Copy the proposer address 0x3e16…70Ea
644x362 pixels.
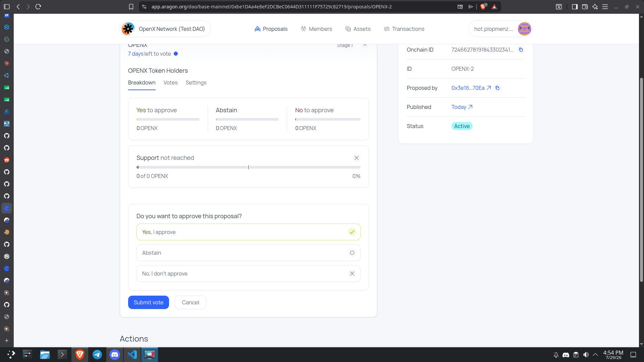497,88
